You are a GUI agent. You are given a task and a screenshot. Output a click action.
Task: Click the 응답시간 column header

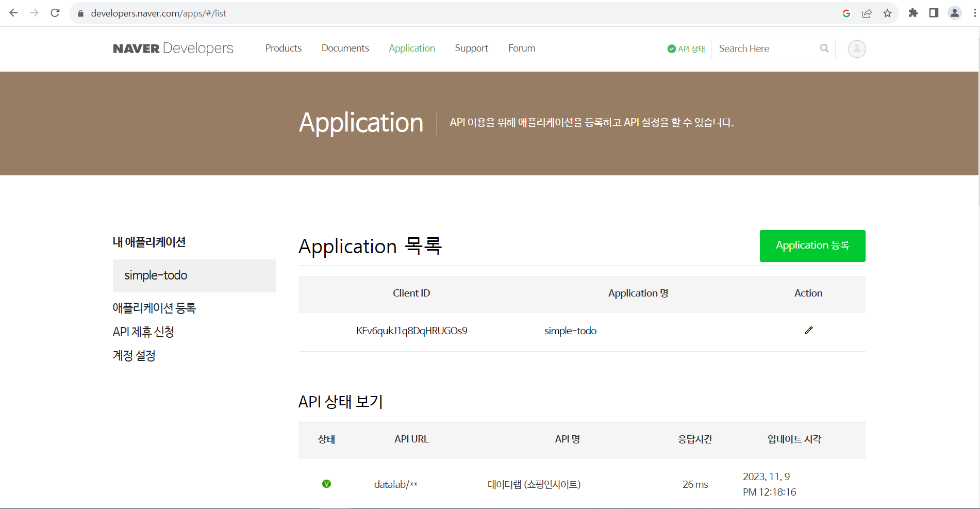(x=695, y=439)
